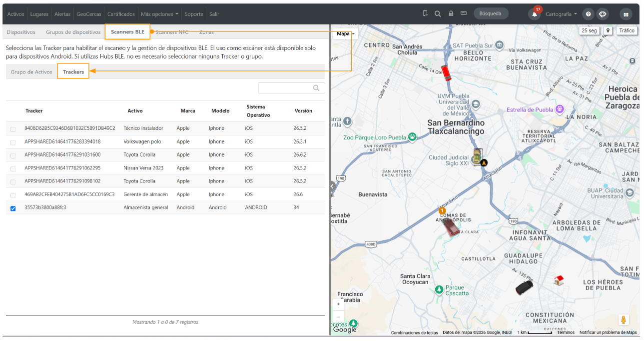Zoom in the map with plus button
Screen dimensions: 644x341
[338, 304]
